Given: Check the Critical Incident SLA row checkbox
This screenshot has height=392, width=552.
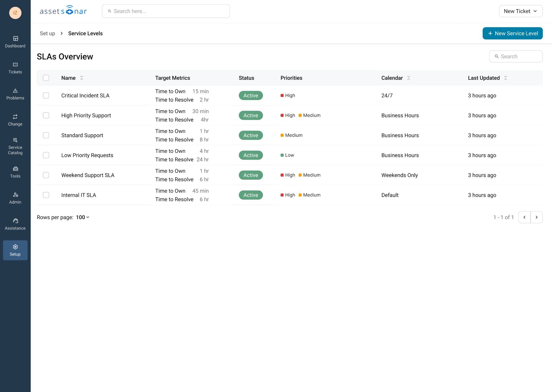Looking at the screenshot, I should coord(46,96).
